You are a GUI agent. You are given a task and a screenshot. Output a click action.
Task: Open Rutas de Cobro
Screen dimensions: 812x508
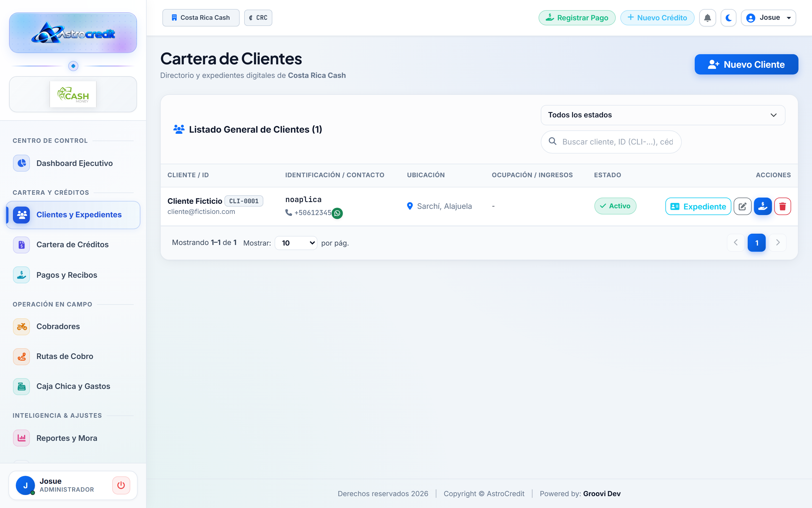[73, 356]
